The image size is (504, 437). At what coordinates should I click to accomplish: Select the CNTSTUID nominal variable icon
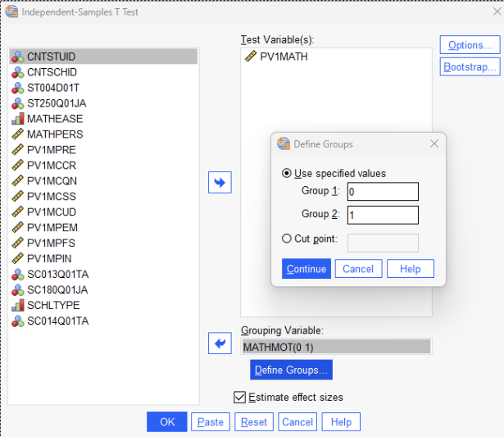pos(17,57)
